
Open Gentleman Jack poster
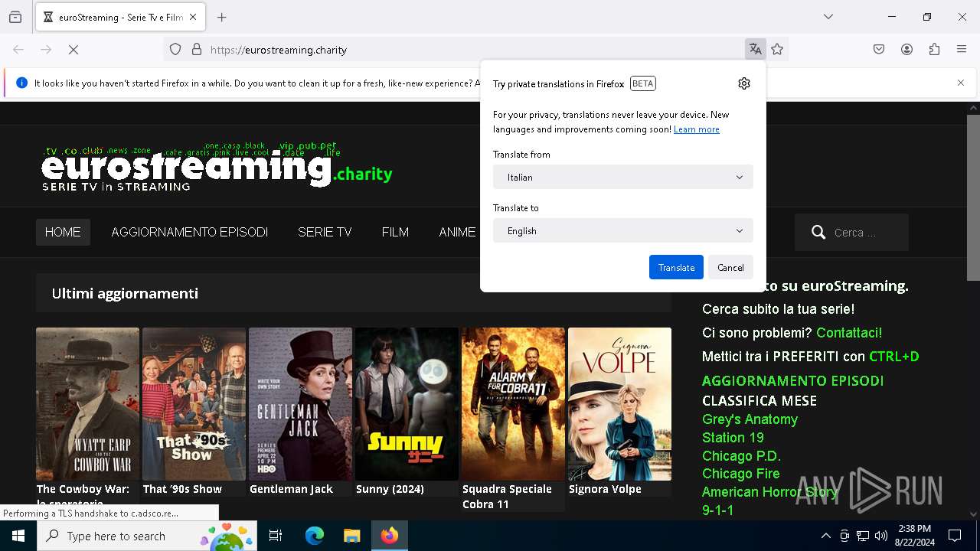pyautogui.click(x=300, y=404)
